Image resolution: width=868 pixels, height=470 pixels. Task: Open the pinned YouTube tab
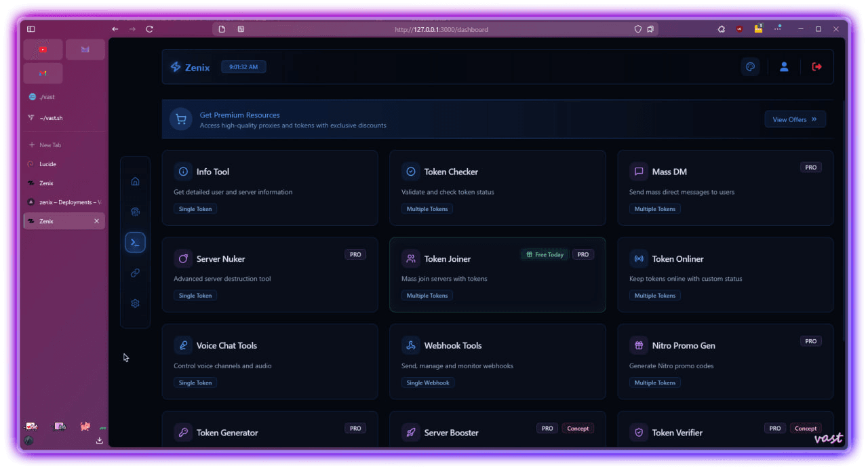pyautogui.click(x=43, y=50)
